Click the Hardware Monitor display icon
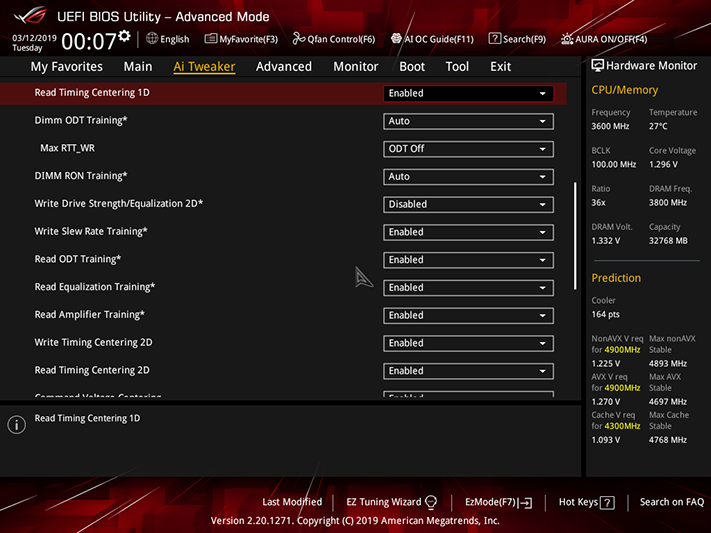This screenshot has width=711, height=533. pyautogui.click(x=597, y=66)
